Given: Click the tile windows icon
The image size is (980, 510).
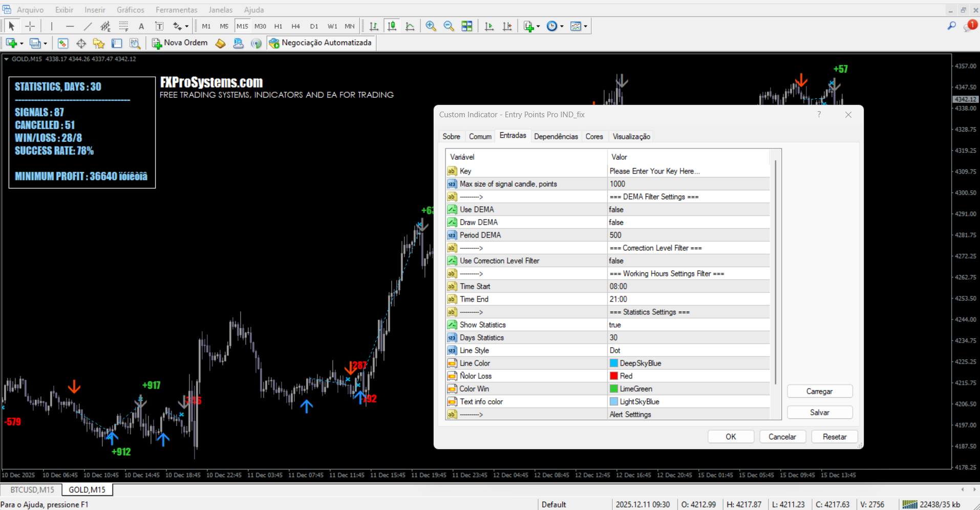Looking at the screenshot, I should point(466,26).
